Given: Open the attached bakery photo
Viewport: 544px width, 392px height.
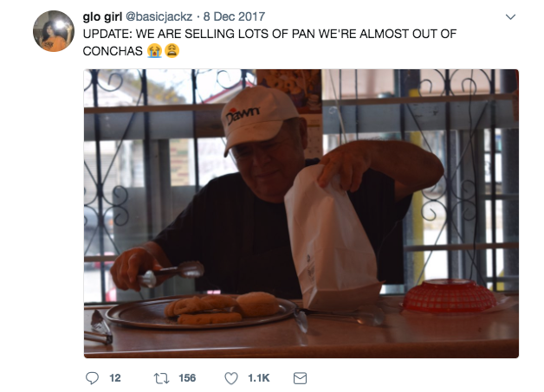Looking at the screenshot, I should [301, 214].
